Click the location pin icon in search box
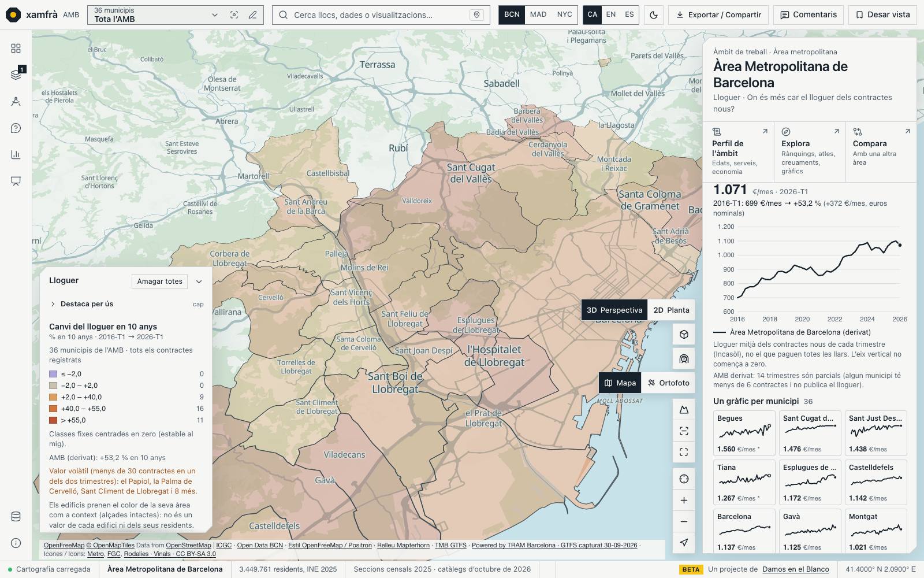 [476, 15]
